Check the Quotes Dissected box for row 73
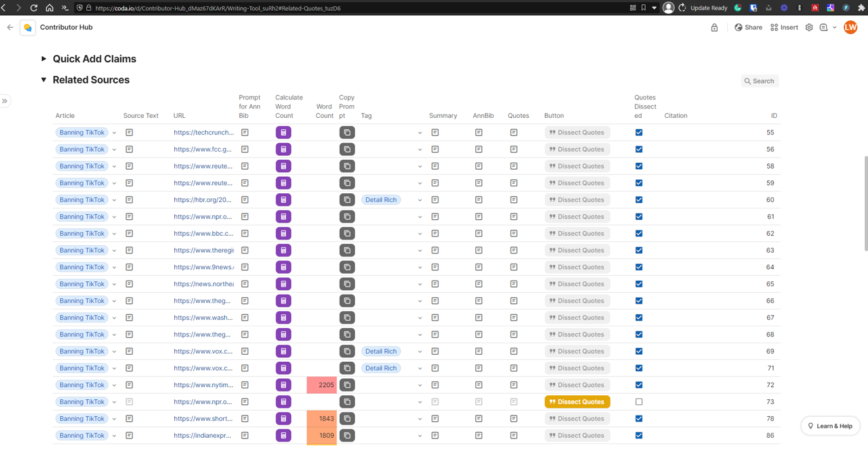The width and height of the screenshot is (868, 453). [x=639, y=402]
